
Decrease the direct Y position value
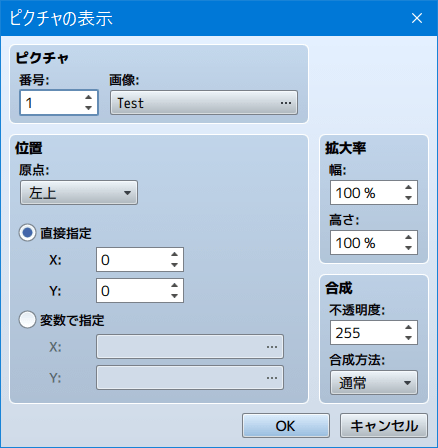[x=174, y=296]
